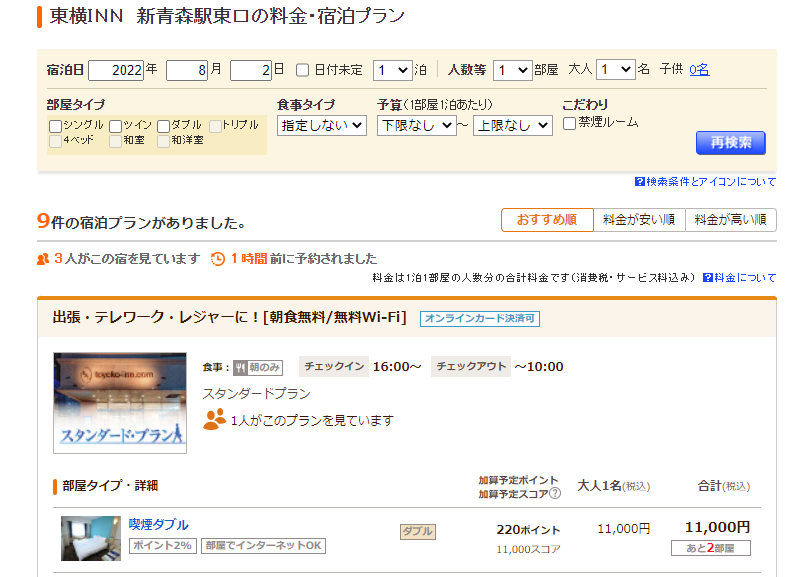
Task: Click the day input field showing 2
Action: click(x=251, y=70)
